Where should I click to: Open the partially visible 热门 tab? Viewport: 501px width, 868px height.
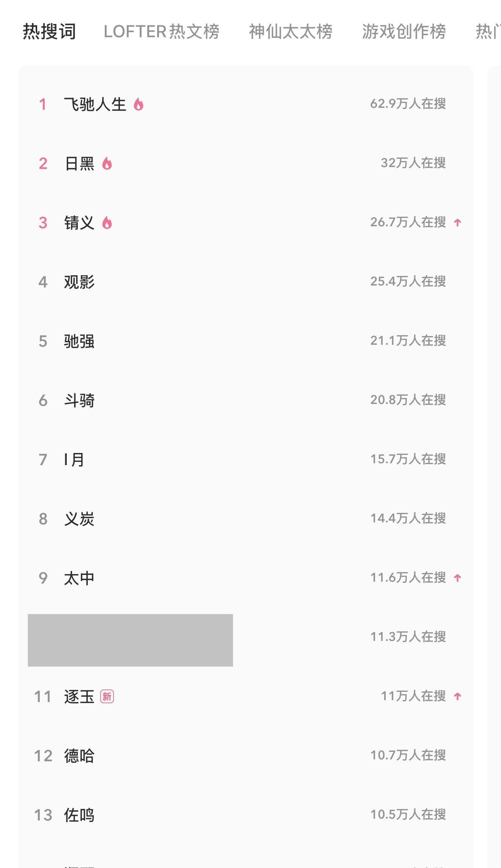(488, 31)
